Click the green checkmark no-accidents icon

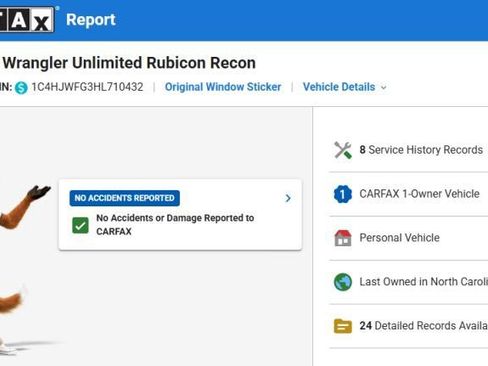click(80, 225)
